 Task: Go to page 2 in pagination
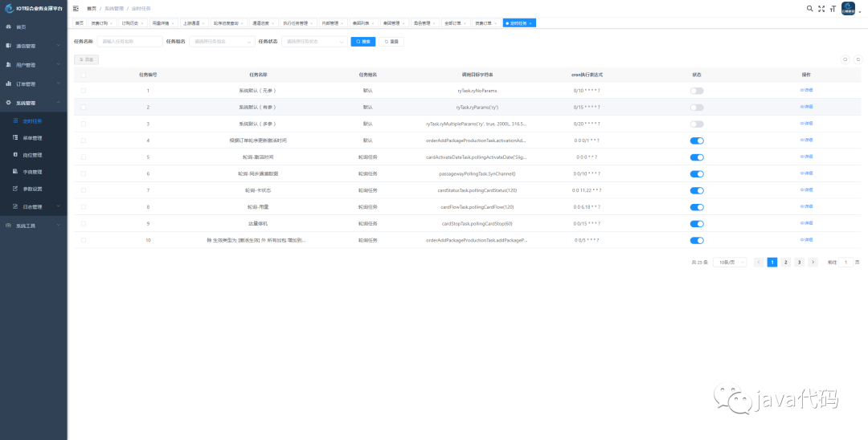tap(785, 262)
